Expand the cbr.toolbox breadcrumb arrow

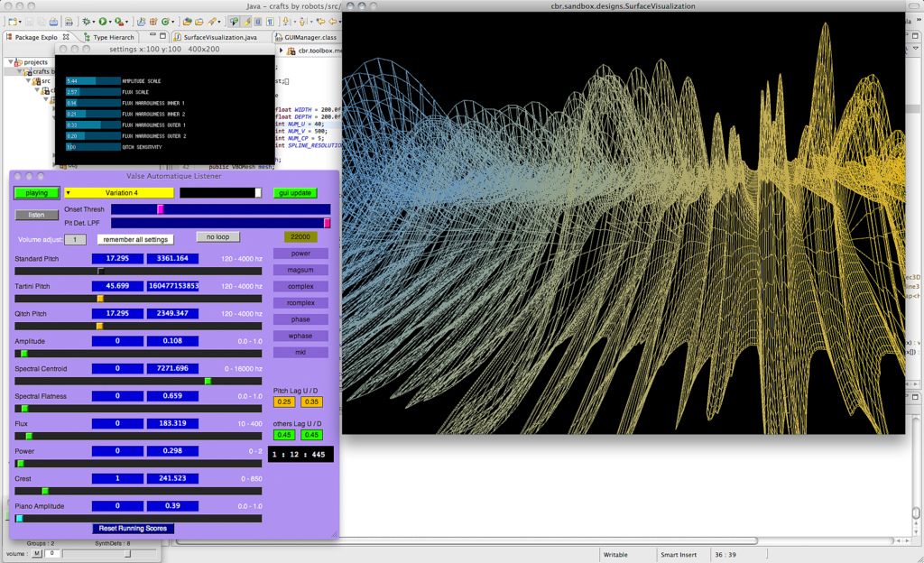tap(282, 51)
